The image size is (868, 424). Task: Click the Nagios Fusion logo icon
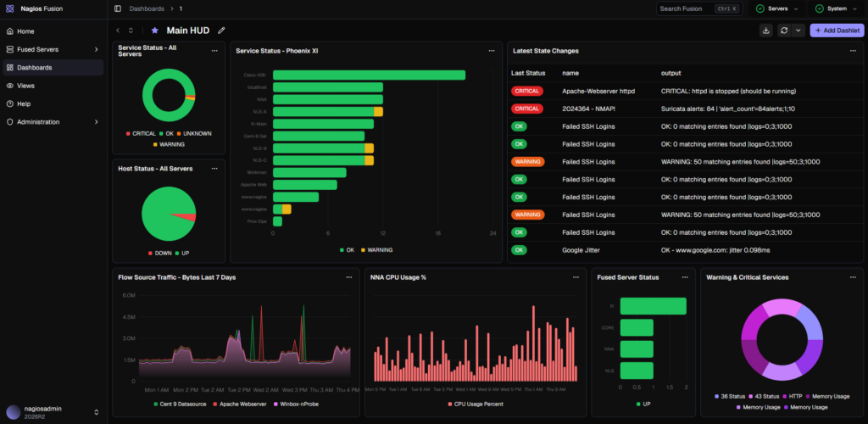click(x=10, y=8)
